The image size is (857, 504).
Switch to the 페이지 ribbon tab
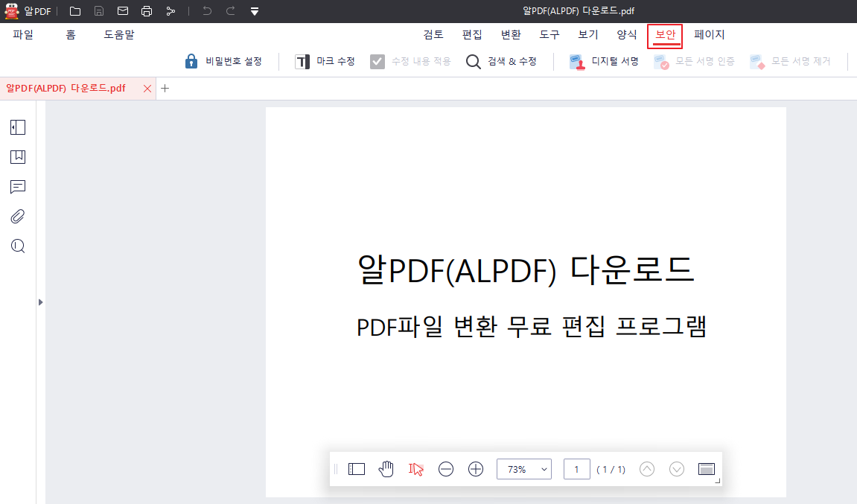(709, 34)
